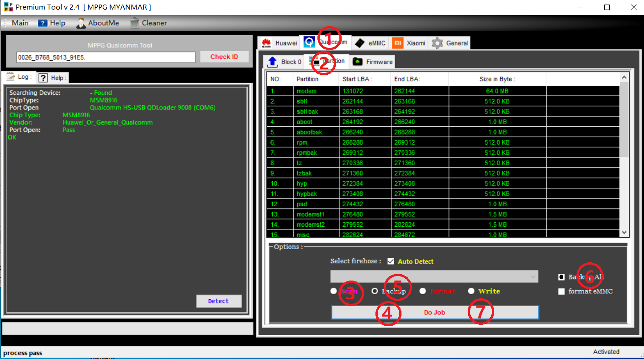Click the eMMC chip icon
The width and height of the screenshot is (644, 359).
pyautogui.click(x=360, y=43)
